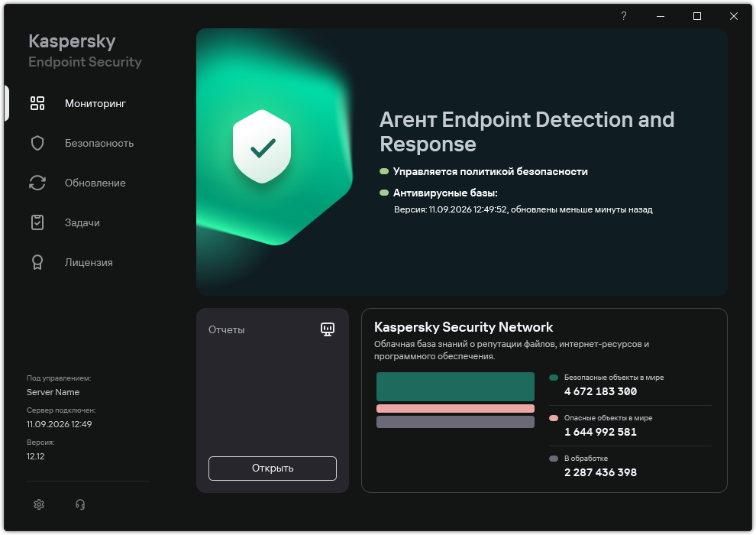Click the green safe objects bar
This screenshot has height=535, width=756.
coord(455,387)
